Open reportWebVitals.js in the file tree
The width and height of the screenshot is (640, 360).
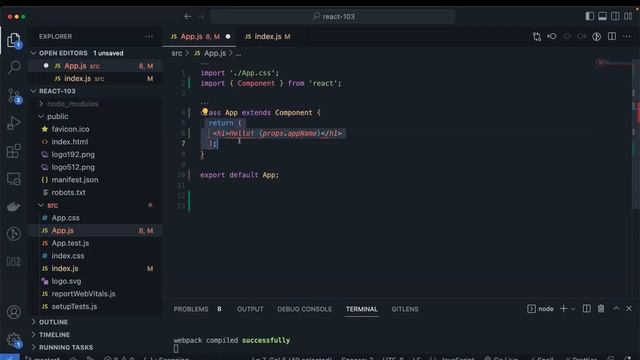tap(96, 293)
